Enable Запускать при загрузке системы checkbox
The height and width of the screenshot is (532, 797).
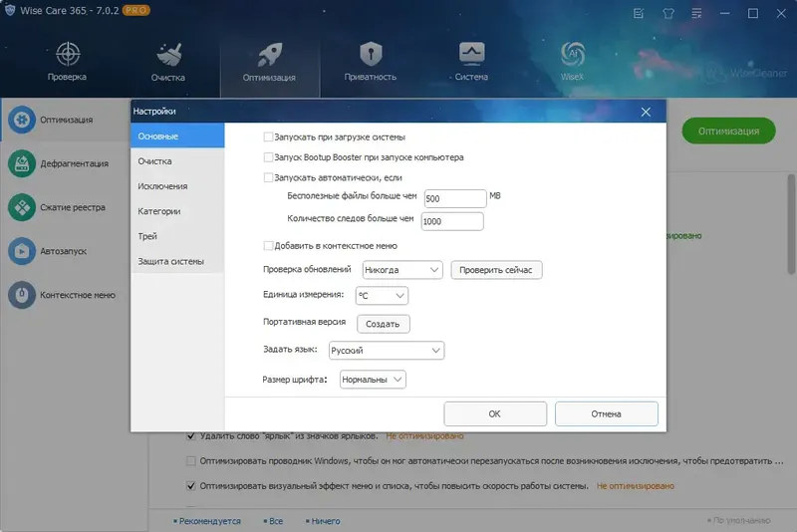point(268,136)
